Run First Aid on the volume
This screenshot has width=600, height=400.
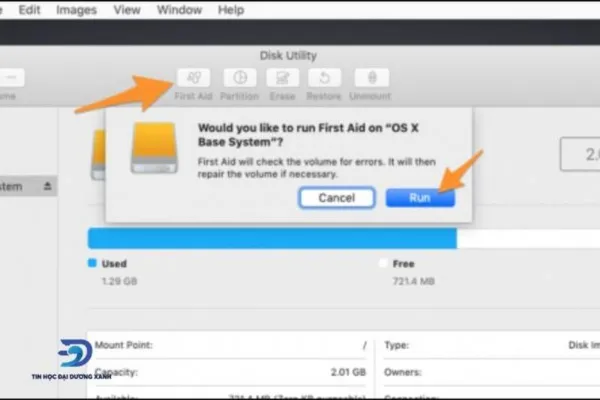[420, 198]
